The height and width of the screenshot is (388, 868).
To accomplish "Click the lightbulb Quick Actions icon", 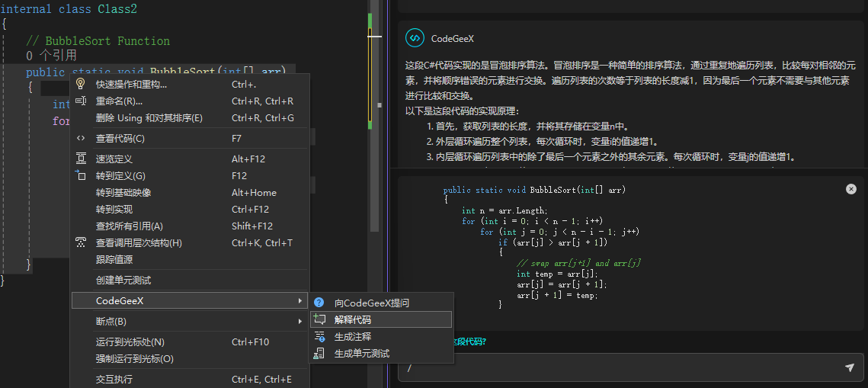I will [x=81, y=85].
